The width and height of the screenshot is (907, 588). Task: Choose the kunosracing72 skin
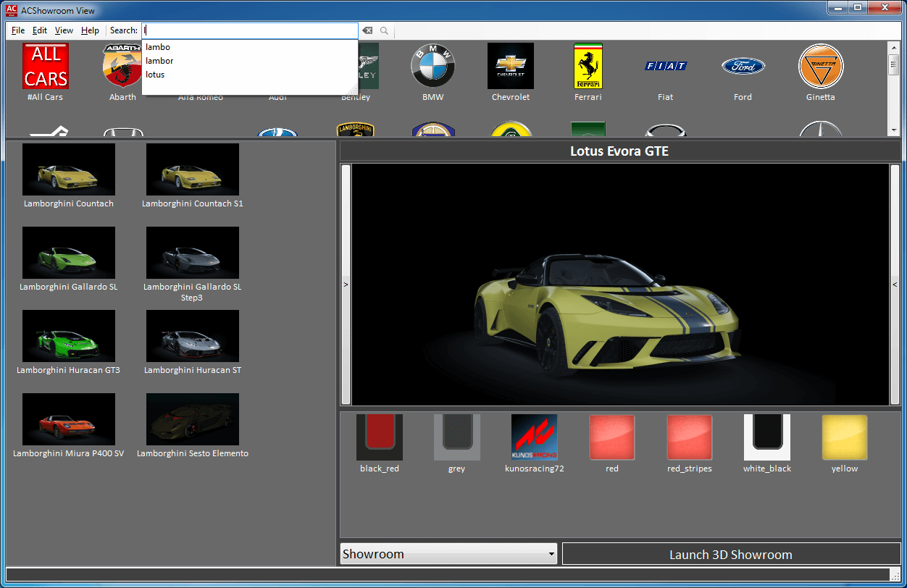tap(535, 437)
